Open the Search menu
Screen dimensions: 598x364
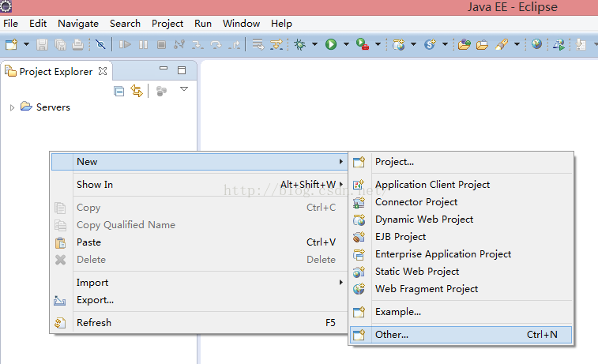[x=125, y=24]
